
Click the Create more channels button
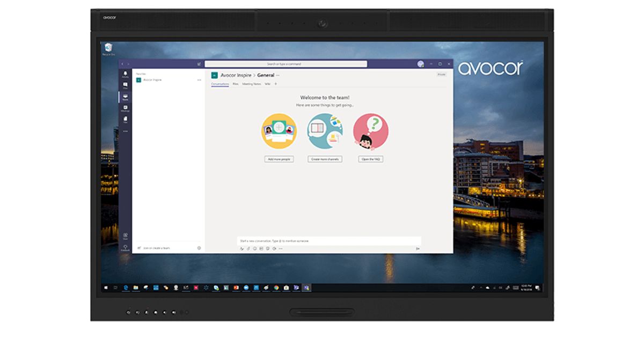pos(325,159)
